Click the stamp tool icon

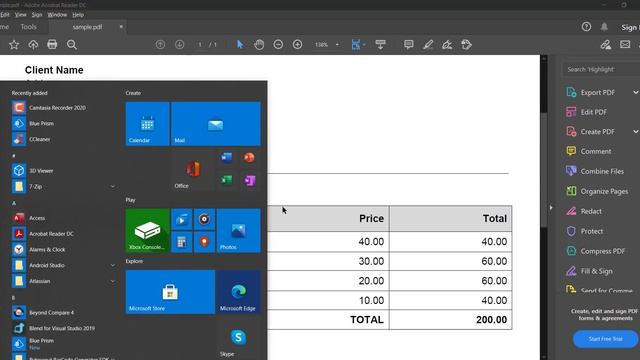click(x=467, y=44)
